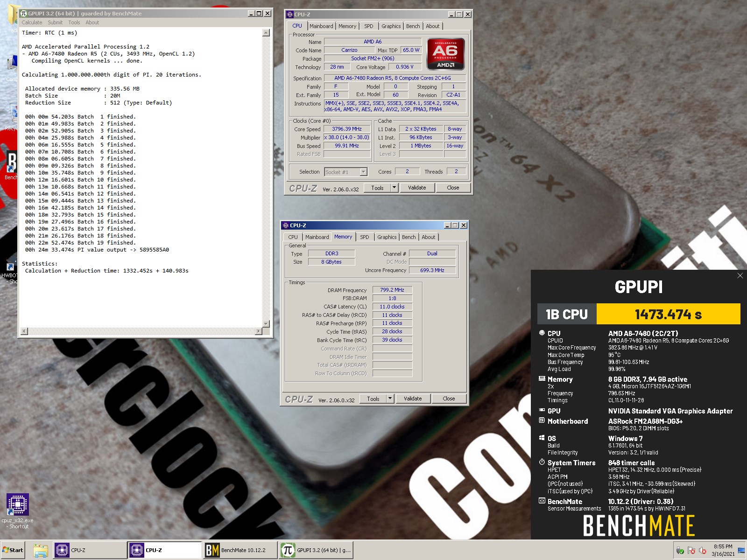Open the Submit menu in GPUPI
747x560 pixels.
pos(55,22)
